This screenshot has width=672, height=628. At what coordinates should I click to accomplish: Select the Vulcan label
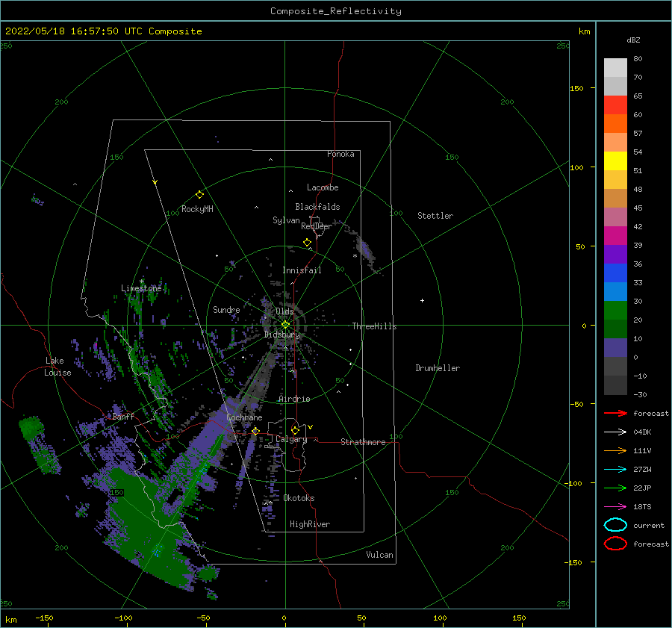point(379,555)
